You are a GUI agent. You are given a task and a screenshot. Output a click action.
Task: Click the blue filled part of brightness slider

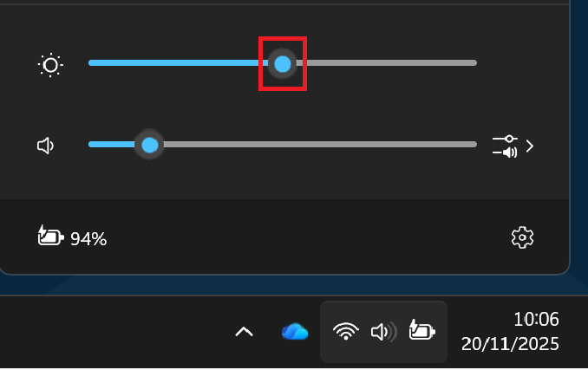pos(178,63)
